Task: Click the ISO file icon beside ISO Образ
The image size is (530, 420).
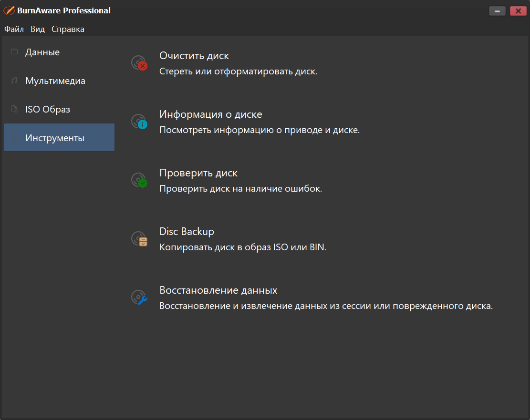Action: click(x=14, y=109)
